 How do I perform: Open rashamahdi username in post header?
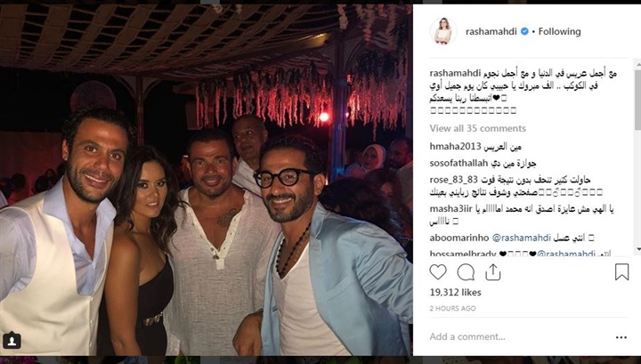coord(491,31)
